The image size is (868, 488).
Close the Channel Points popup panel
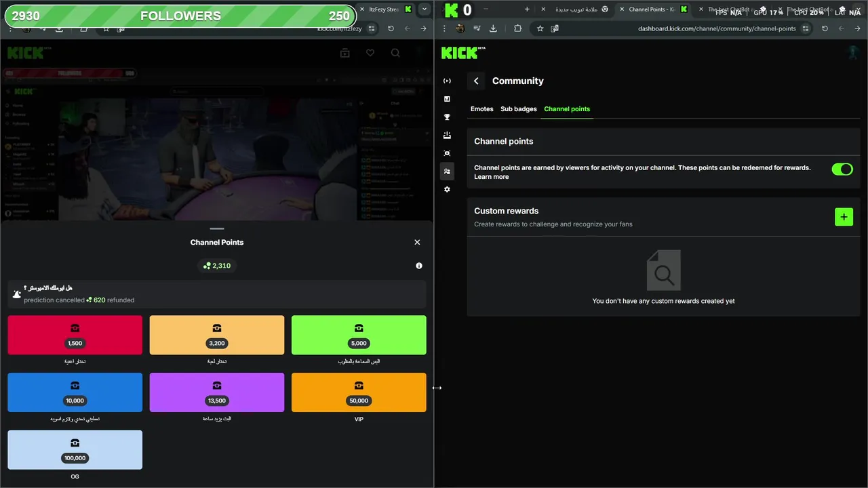click(x=417, y=242)
